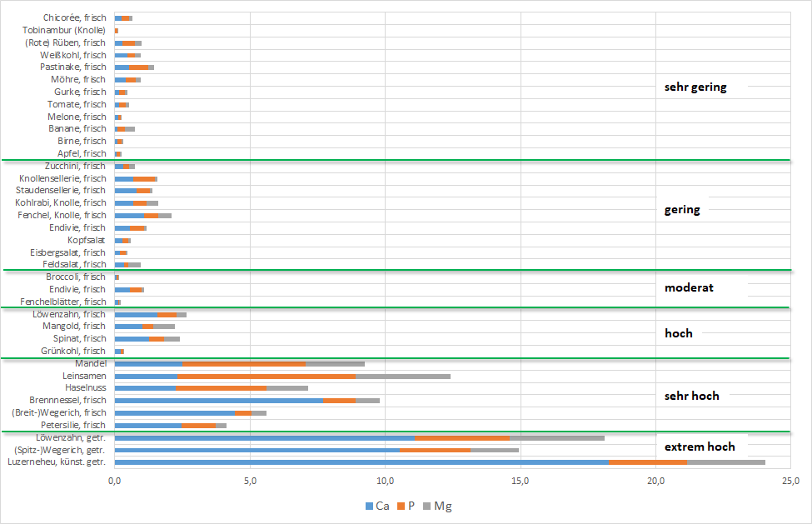Click the 'Grünkohl, frisch' label
The width and height of the screenshot is (812, 524).
click(73, 351)
